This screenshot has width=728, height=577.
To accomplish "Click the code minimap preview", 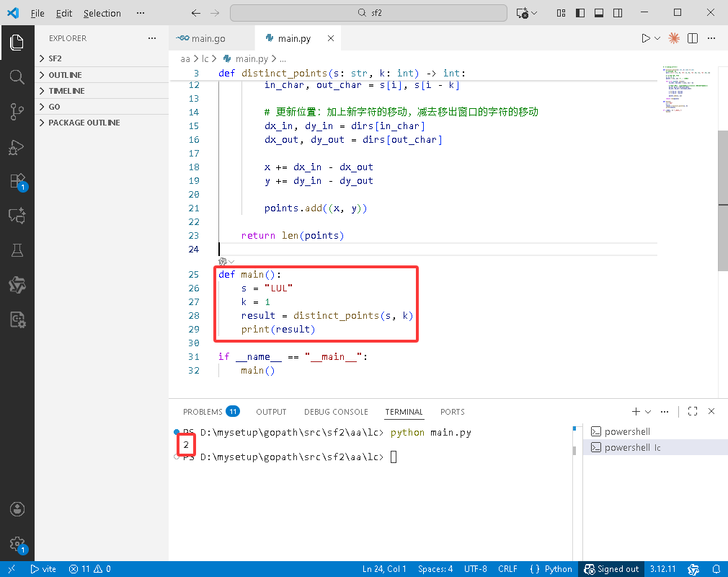I will [x=685, y=89].
